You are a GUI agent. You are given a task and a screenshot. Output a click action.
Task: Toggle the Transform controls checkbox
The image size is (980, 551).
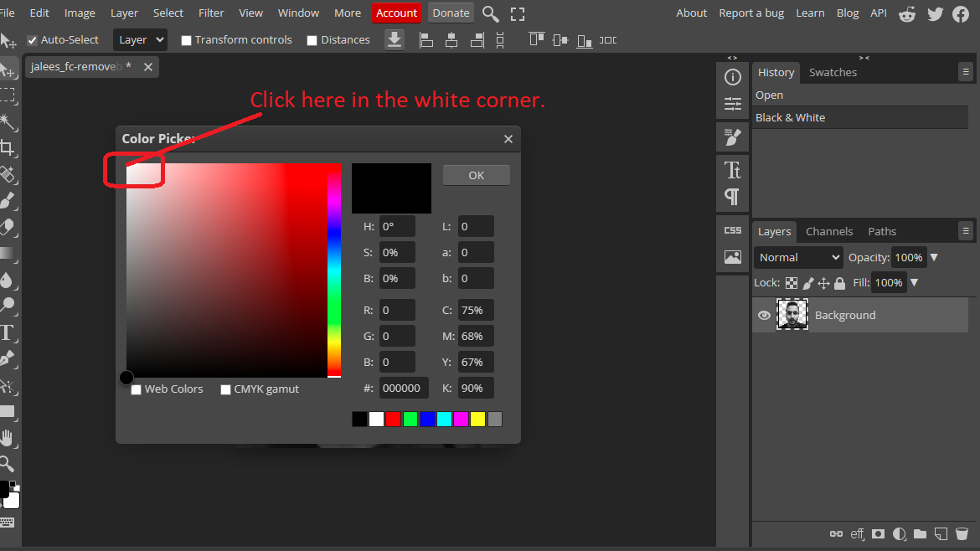pyautogui.click(x=187, y=40)
